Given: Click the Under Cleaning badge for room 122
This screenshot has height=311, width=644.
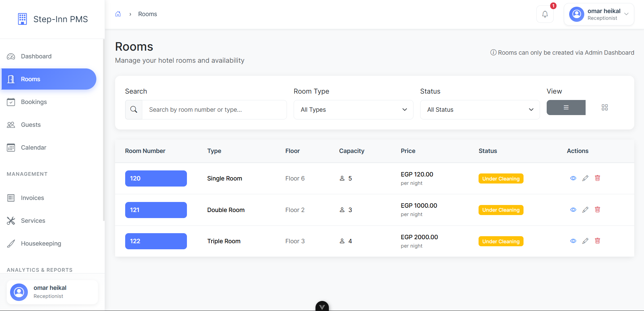Looking at the screenshot, I should click(501, 241).
